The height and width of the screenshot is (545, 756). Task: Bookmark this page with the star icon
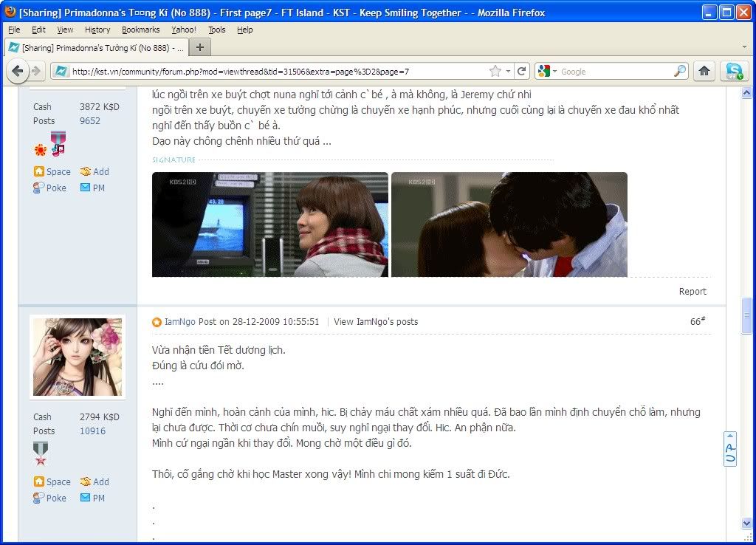[x=495, y=72]
